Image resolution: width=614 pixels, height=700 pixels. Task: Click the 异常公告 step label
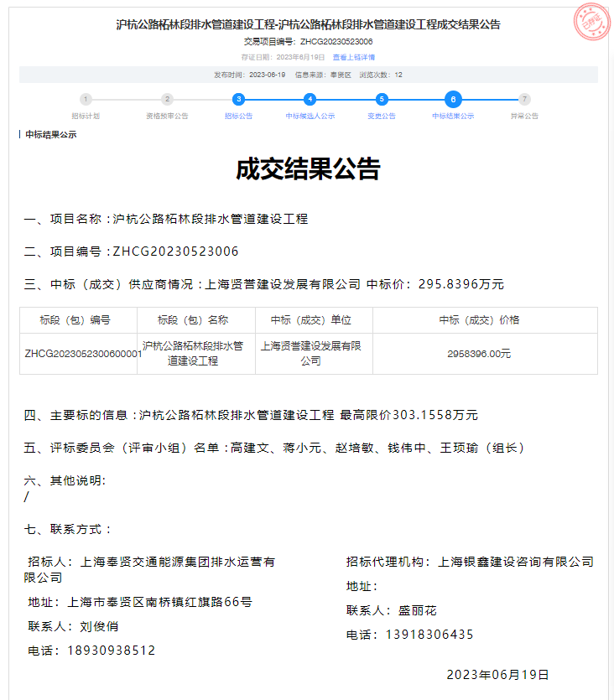[524, 117]
